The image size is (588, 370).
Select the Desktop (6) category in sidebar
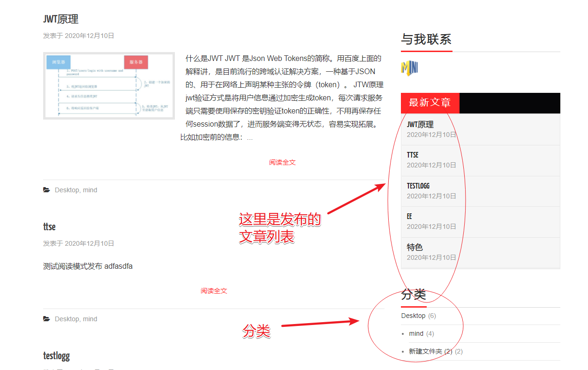pyautogui.click(x=413, y=316)
